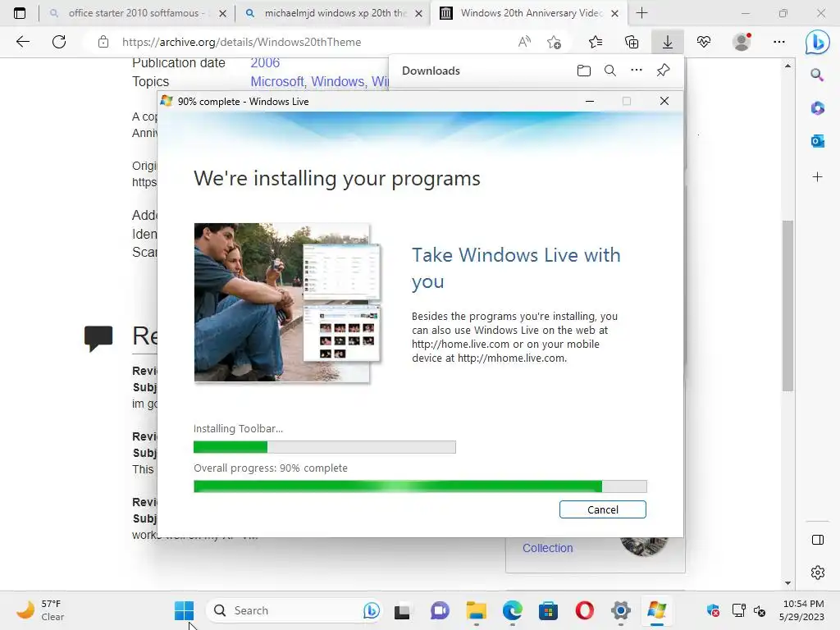Add this page to favorites
The width and height of the screenshot is (840, 630).
point(555,42)
